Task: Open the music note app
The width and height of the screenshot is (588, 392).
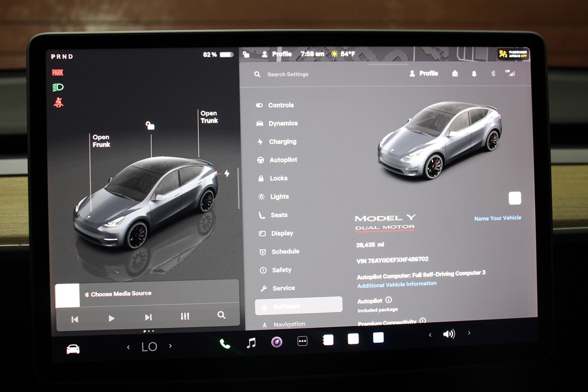Action: 251,343
